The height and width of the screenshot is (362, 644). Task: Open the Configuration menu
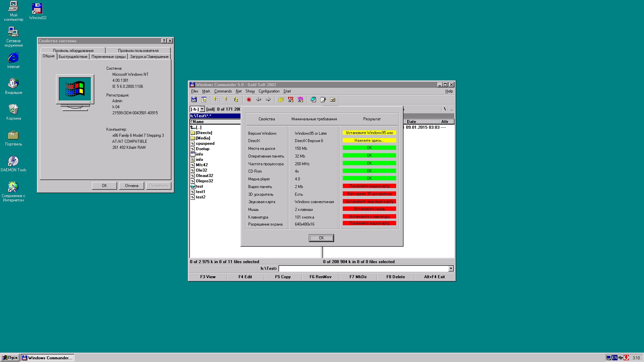coord(269,91)
